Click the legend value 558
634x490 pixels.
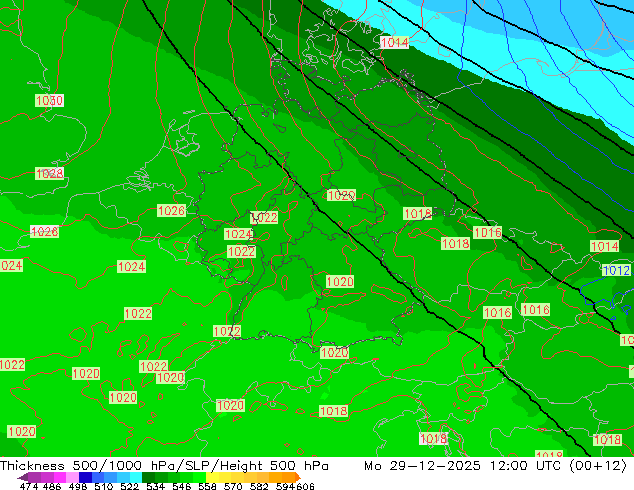207,486
